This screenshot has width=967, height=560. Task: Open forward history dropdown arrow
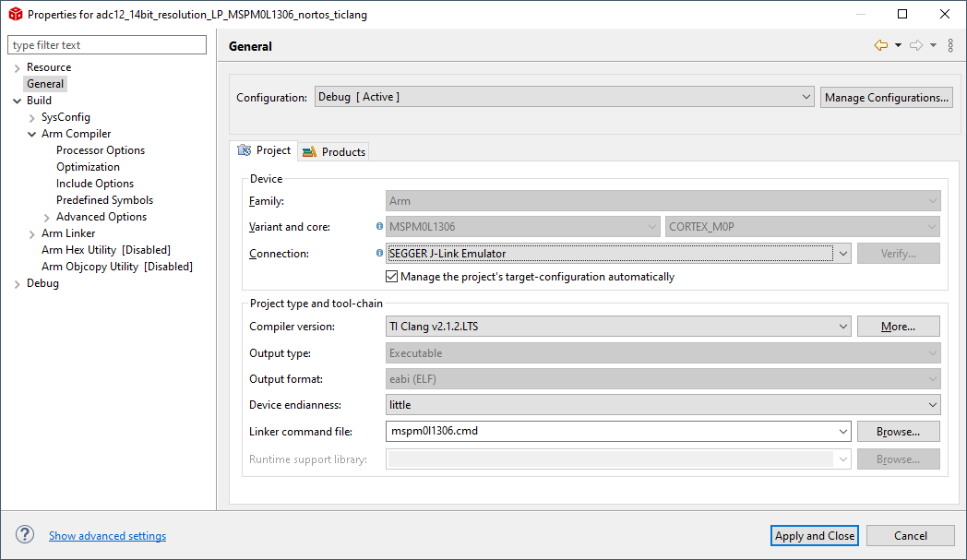tap(933, 45)
